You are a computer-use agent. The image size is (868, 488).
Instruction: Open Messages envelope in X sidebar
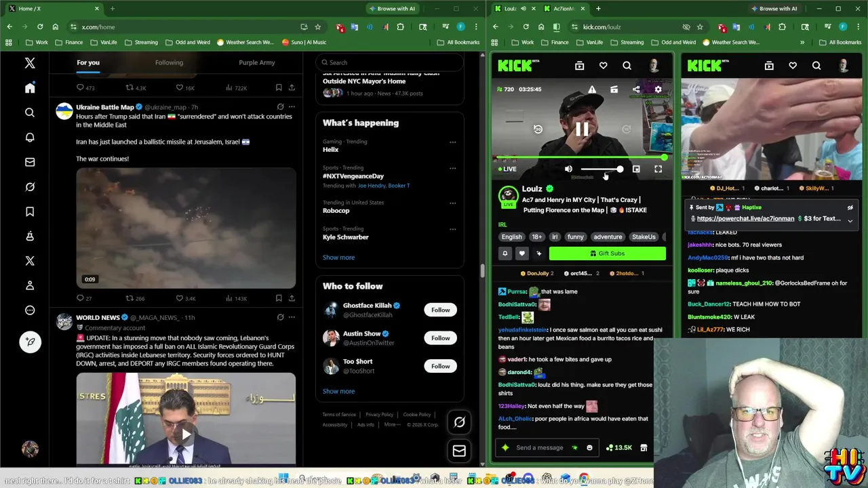point(30,162)
